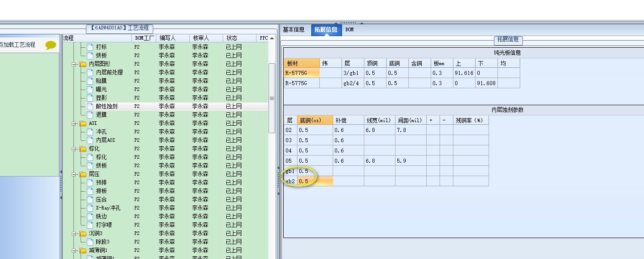Click the document icon beside 退膜
The width and height of the screenshot is (644, 259).
90,115
